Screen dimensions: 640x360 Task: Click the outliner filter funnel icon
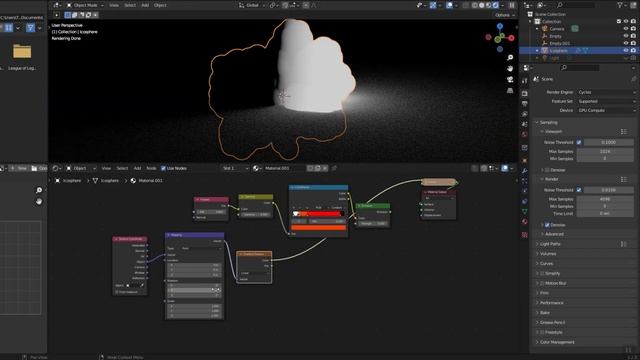[620, 5]
